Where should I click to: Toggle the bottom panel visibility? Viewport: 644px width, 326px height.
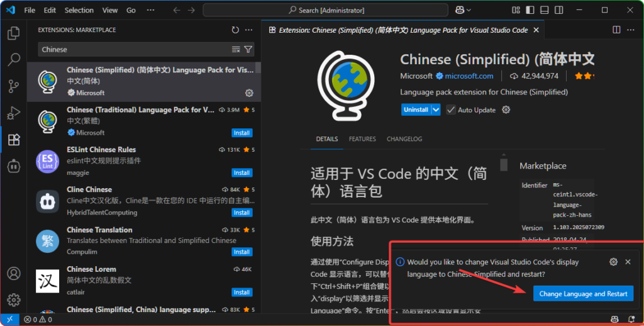click(x=545, y=10)
